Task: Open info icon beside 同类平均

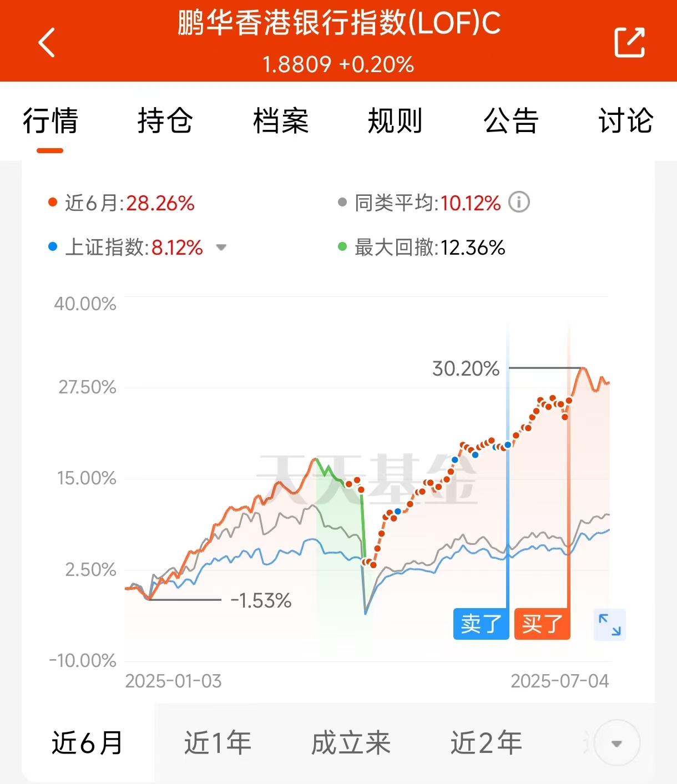Action: [519, 202]
